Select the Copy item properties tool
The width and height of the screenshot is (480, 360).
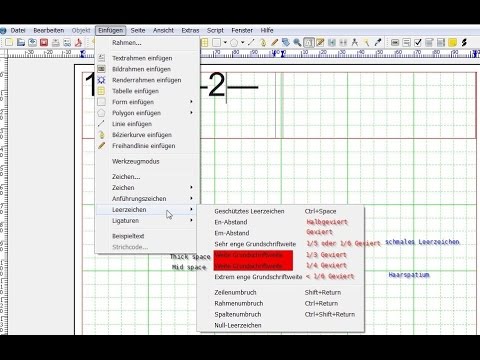click(x=366, y=42)
